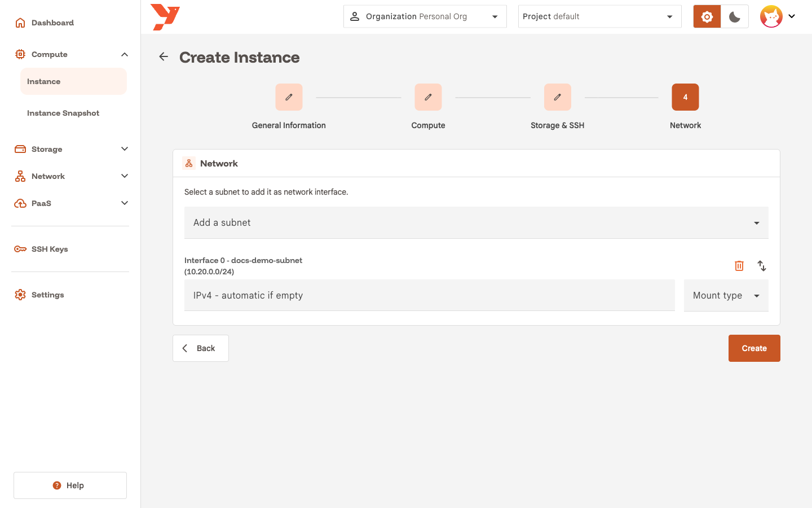Expand the Storage sidebar section
The width and height of the screenshot is (812, 508).
pos(125,149)
